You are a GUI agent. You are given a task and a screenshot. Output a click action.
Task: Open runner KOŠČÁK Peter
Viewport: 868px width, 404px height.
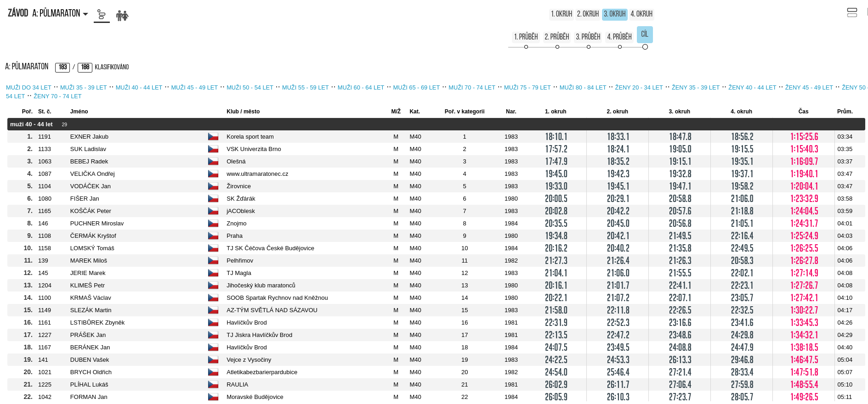(91, 211)
